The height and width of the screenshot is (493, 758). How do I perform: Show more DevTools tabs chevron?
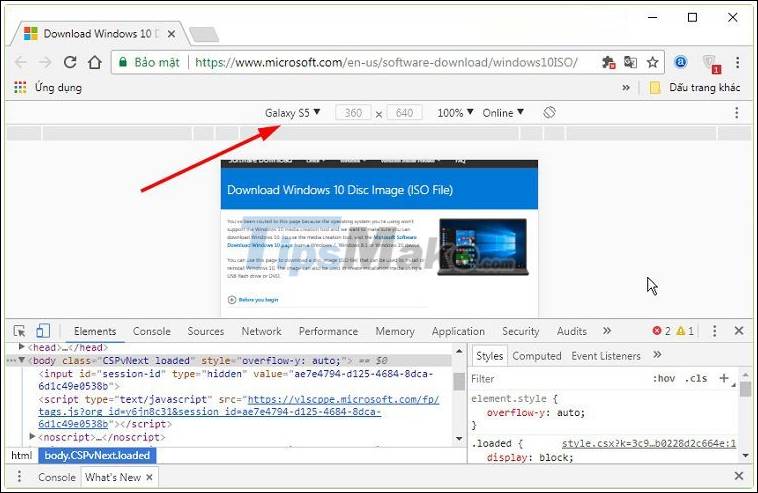point(607,331)
